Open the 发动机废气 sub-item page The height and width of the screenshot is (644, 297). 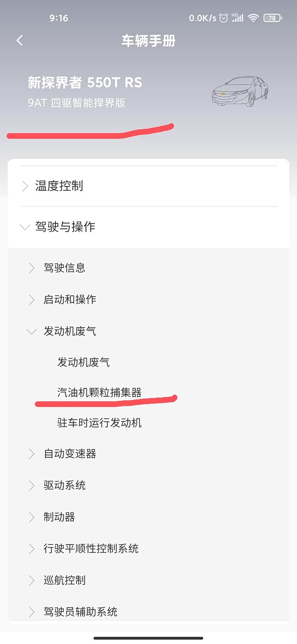tap(84, 362)
